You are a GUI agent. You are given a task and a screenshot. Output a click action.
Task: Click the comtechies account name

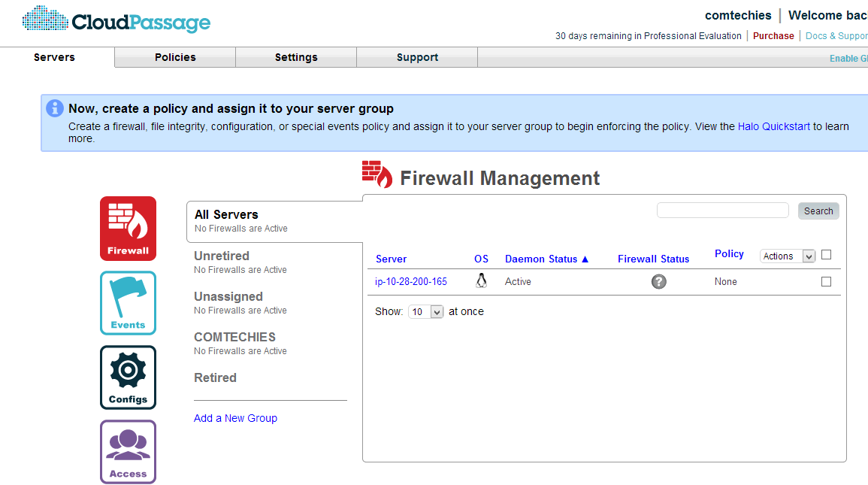[738, 16]
